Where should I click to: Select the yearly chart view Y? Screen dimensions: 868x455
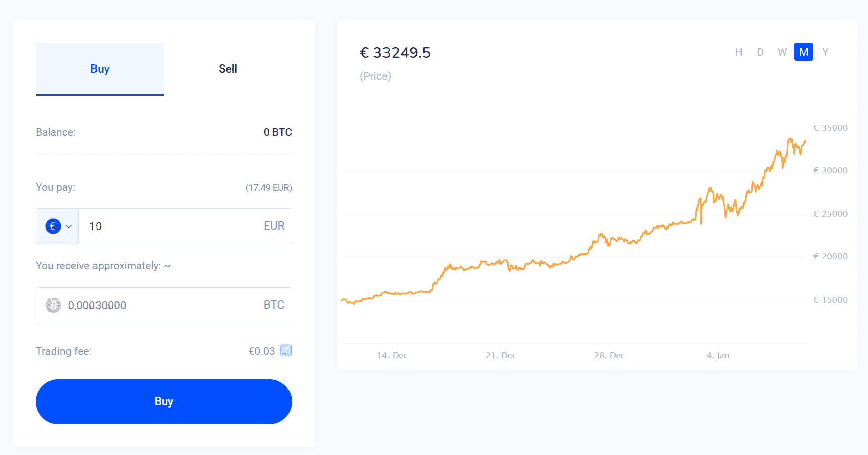coord(826,52)
